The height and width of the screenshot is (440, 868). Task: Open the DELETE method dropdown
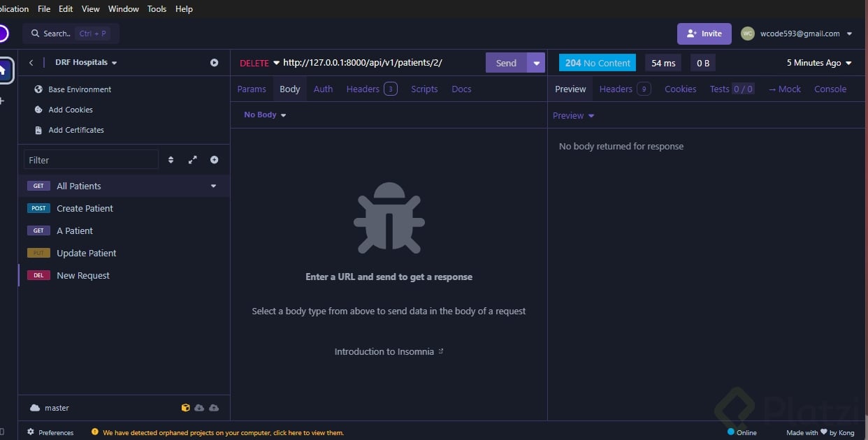pos(259,63)
